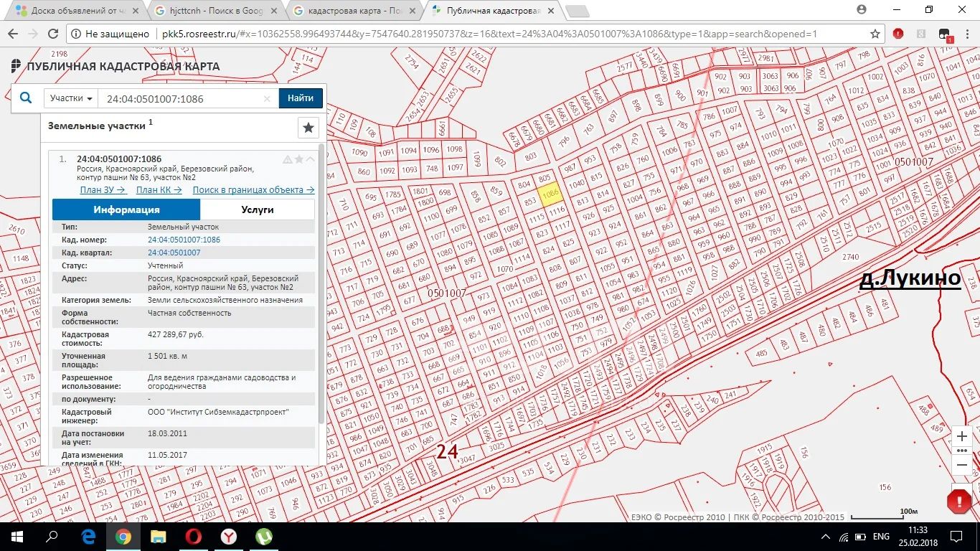
Task: Open uTorrent from the taskbar
Action: tap(263, 536)
